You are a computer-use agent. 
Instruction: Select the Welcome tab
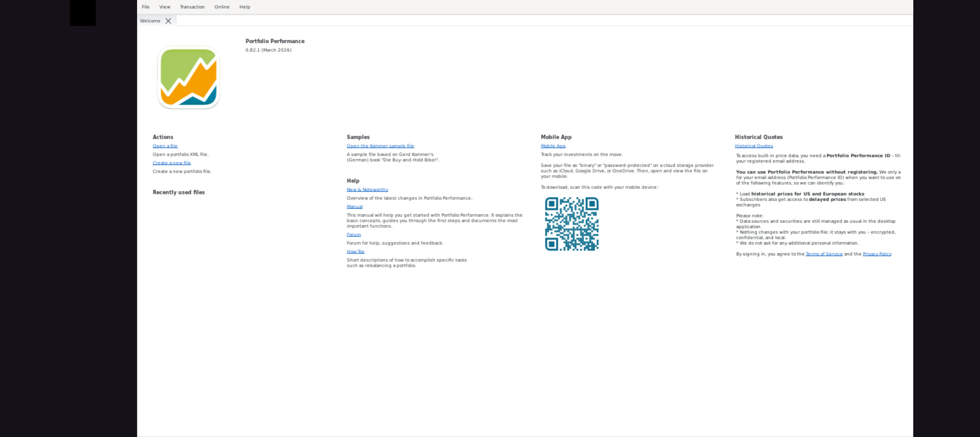[x=150, y=21]
